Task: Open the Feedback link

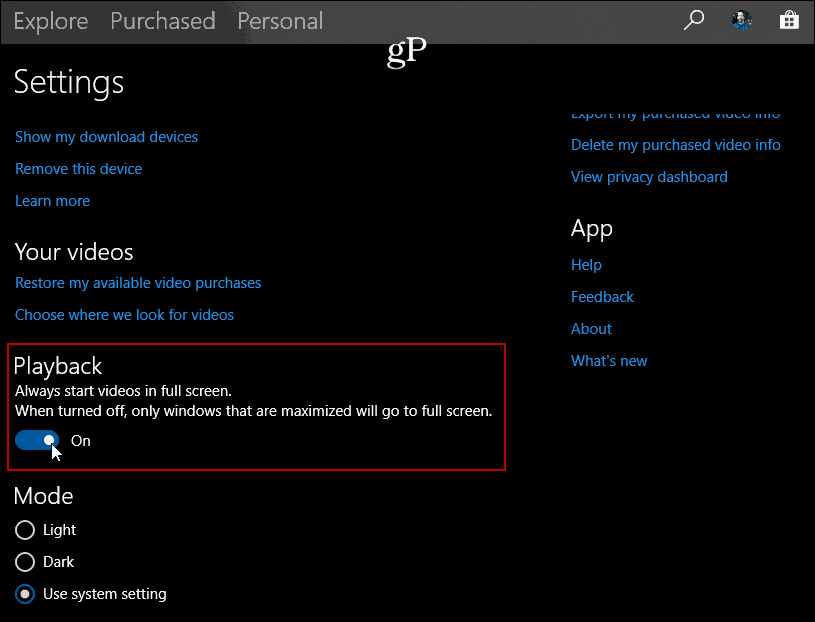Action: 602,297
